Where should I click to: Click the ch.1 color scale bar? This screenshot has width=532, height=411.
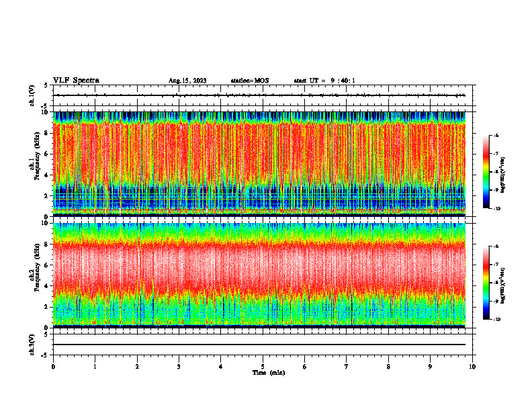(x=486, y=172)
